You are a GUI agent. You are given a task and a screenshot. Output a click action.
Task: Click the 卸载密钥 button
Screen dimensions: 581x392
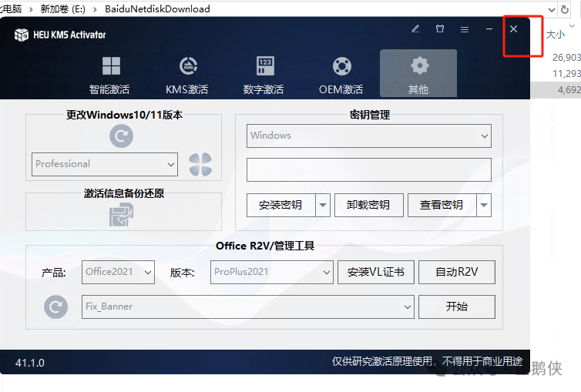368,205
